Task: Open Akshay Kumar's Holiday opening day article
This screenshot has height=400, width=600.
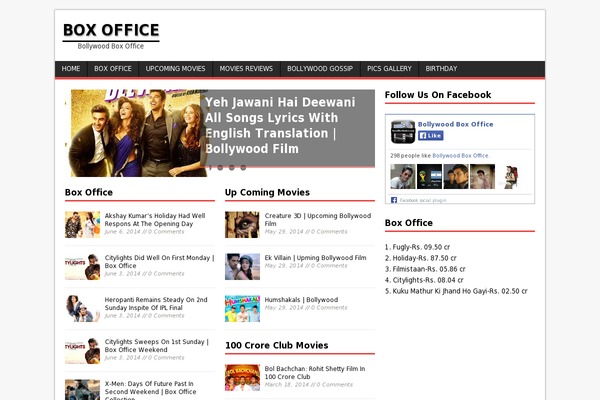Action: (155, 220)
